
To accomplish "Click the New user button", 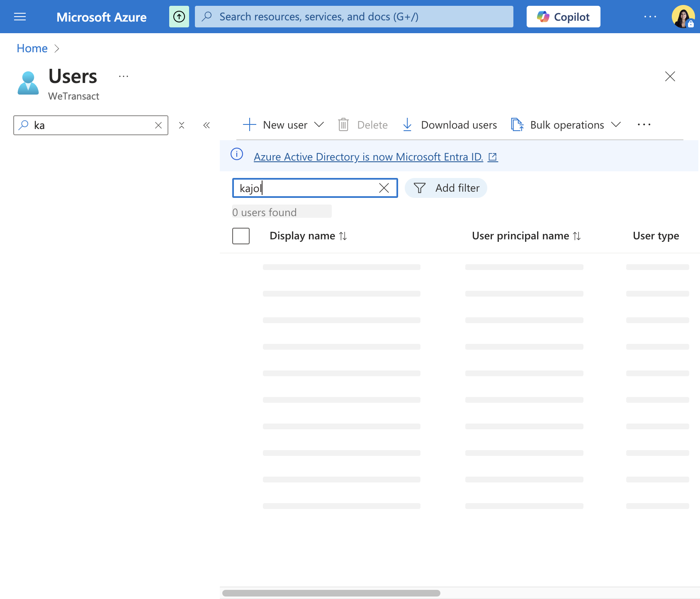I will [x=275, y=125].
